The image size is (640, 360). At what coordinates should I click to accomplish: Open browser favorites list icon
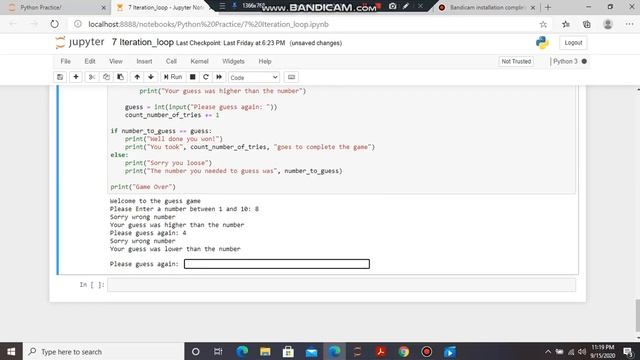click(x=566, y=24)
